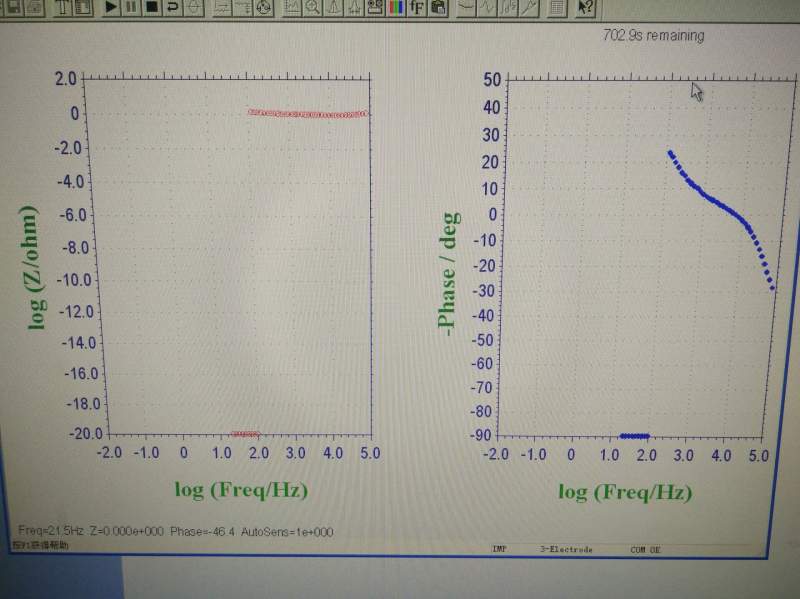Click the 'IMP' status bar entry
800x599 pixels.
tap(499, 549)
